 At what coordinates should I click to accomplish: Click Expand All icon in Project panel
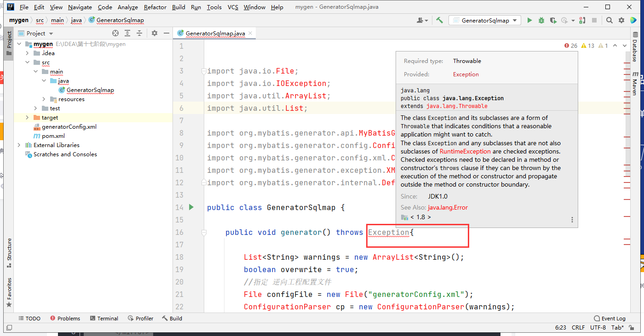click(x=127, y=33)
